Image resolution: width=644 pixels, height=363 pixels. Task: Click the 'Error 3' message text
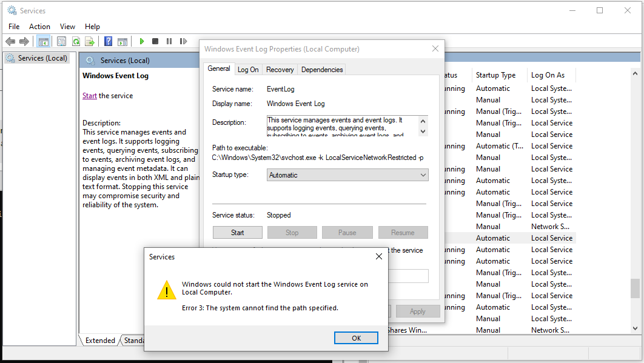(260, 308)
